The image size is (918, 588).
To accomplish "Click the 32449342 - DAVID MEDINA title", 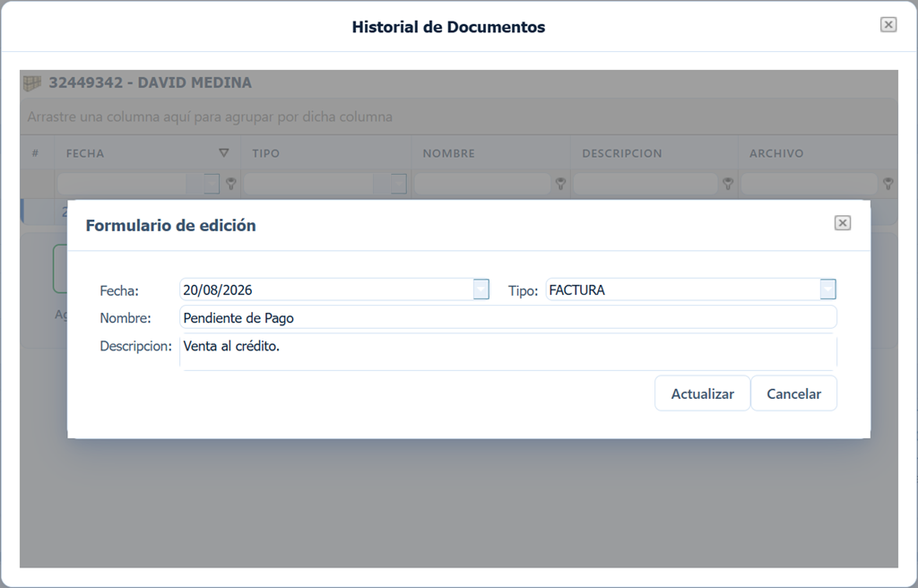I will click(x=150, y=82).
